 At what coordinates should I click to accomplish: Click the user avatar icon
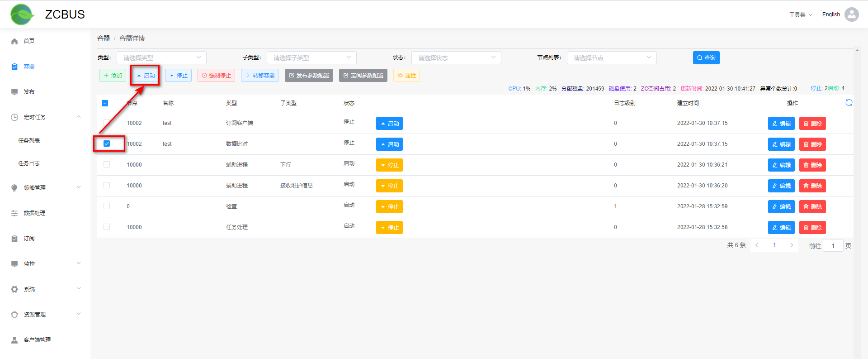(x=852, y=14)
